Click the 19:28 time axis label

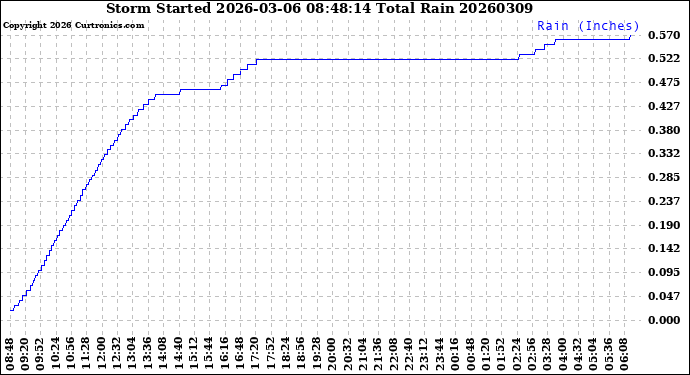pyautogui.click(x=317, y=354)
